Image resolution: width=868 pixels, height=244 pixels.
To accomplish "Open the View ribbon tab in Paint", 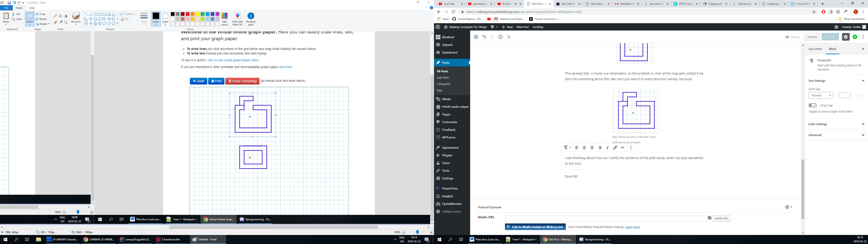I will point(32,8).
